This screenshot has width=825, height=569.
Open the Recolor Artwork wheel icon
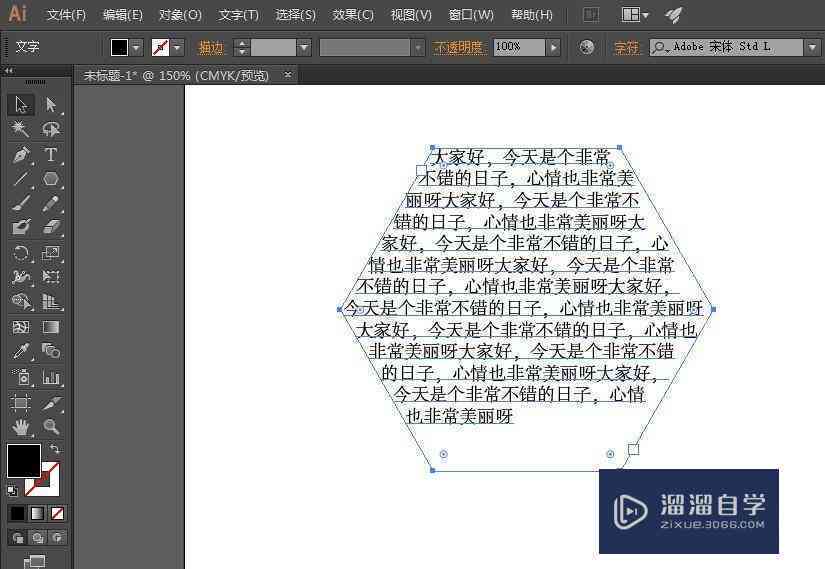click(x=586, y=47)
